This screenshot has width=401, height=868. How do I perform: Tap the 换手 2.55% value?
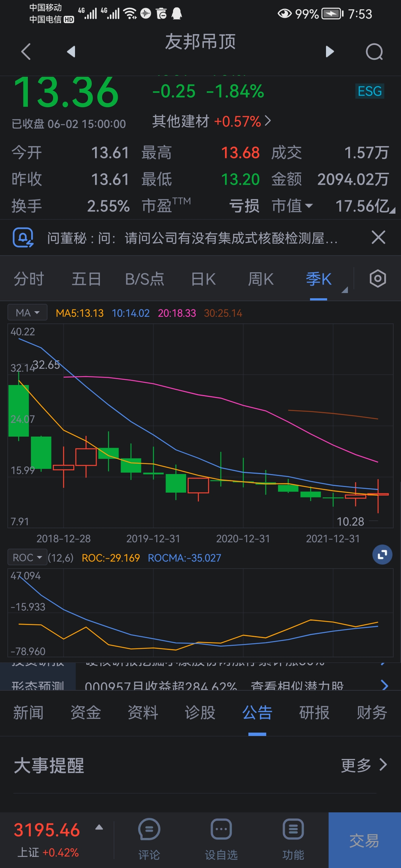(108, 206)
